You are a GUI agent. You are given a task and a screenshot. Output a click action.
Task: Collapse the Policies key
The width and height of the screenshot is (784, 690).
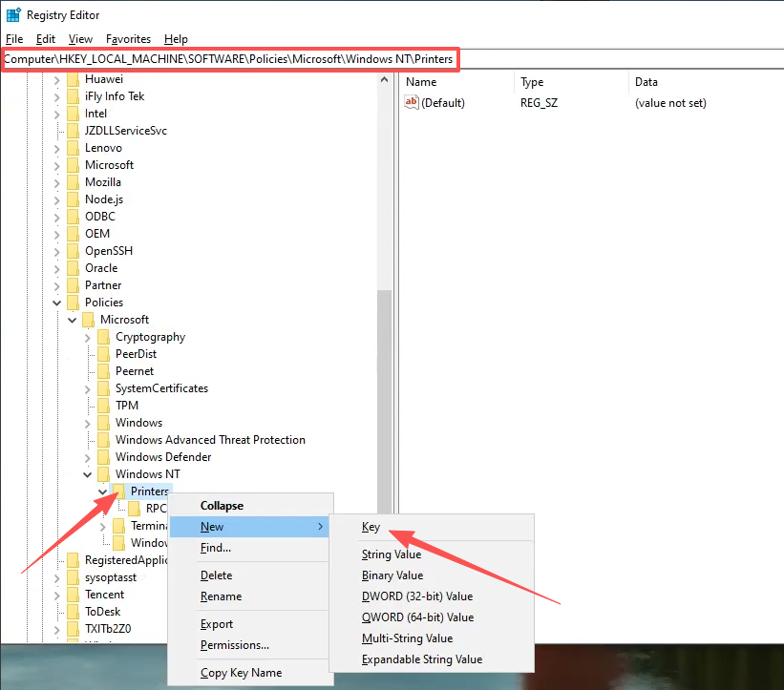click(x=56, y=303)
